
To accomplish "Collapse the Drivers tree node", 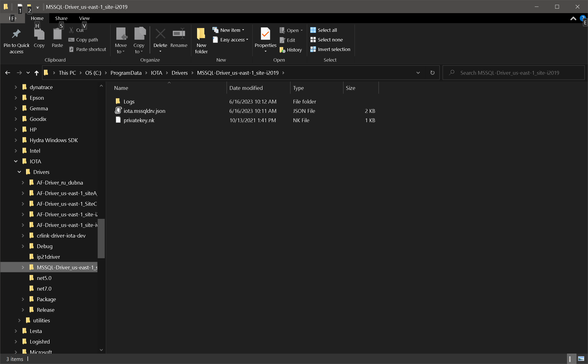I will pyautogui.click(x=19, y=172).
